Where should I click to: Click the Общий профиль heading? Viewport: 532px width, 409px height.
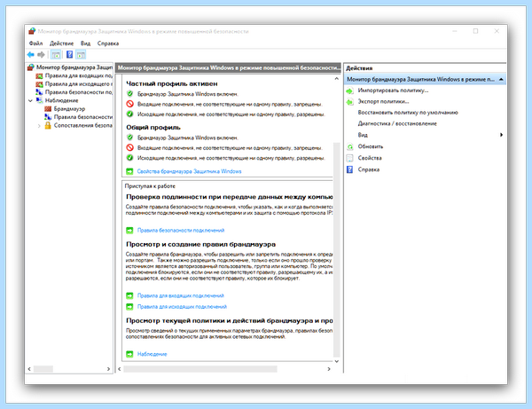[x=153, y=127]
